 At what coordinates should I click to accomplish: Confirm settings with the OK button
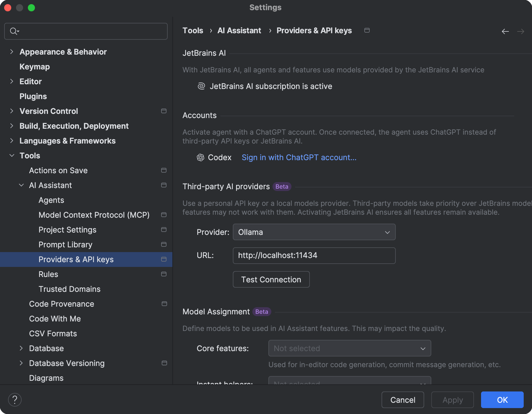coord(502,400)
